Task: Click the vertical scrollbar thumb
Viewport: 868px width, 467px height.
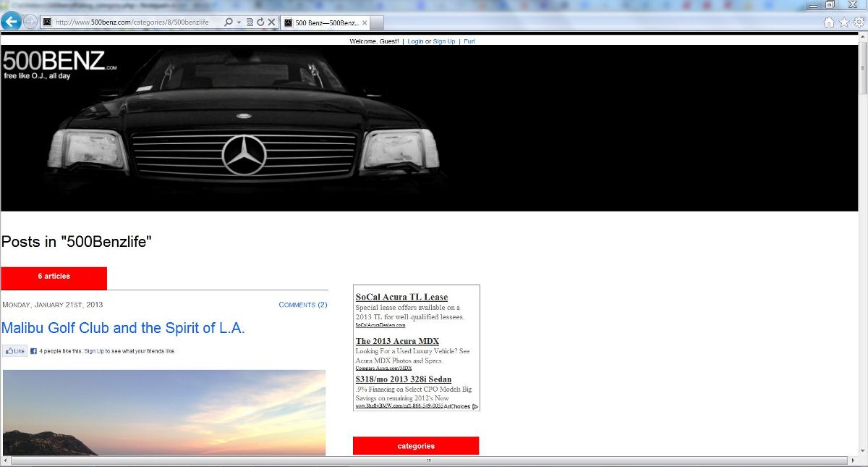Action: (862, 67)
